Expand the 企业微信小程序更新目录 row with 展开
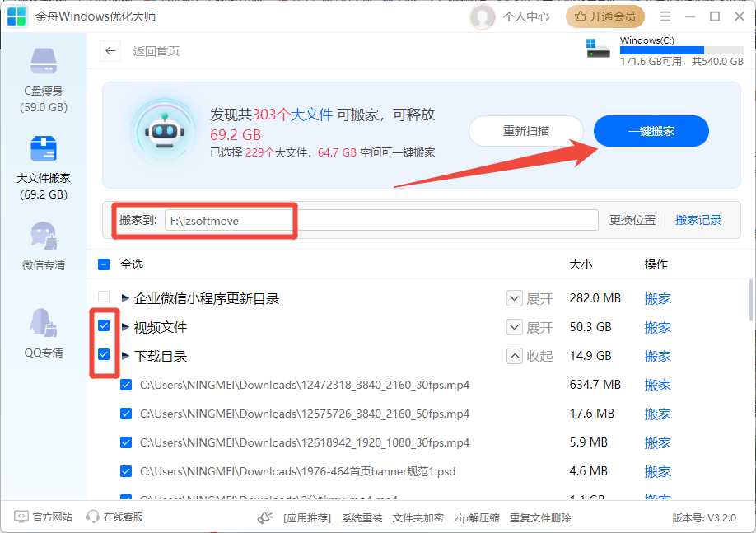 tap(530, 298)
